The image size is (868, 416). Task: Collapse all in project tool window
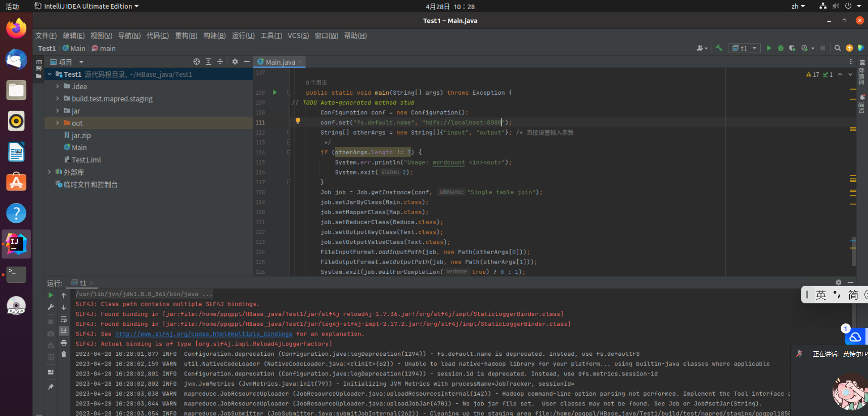tap(220, 62)
